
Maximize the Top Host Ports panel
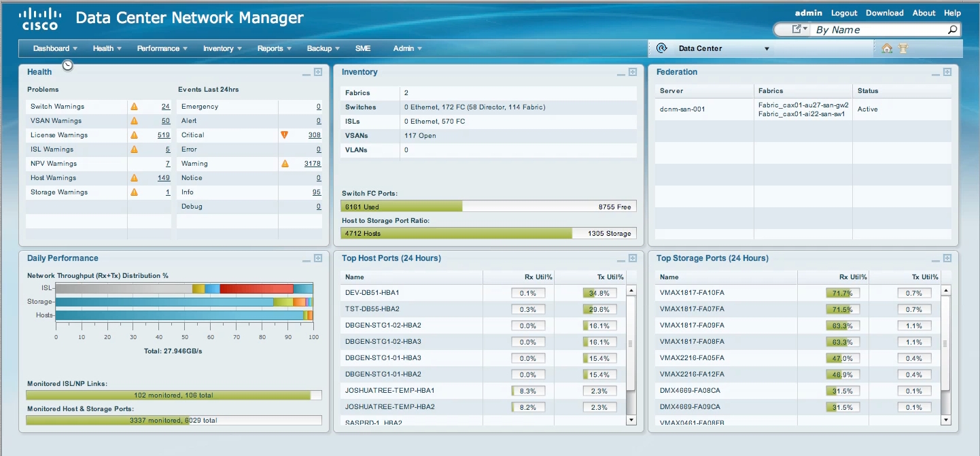(x=633, y=258)
